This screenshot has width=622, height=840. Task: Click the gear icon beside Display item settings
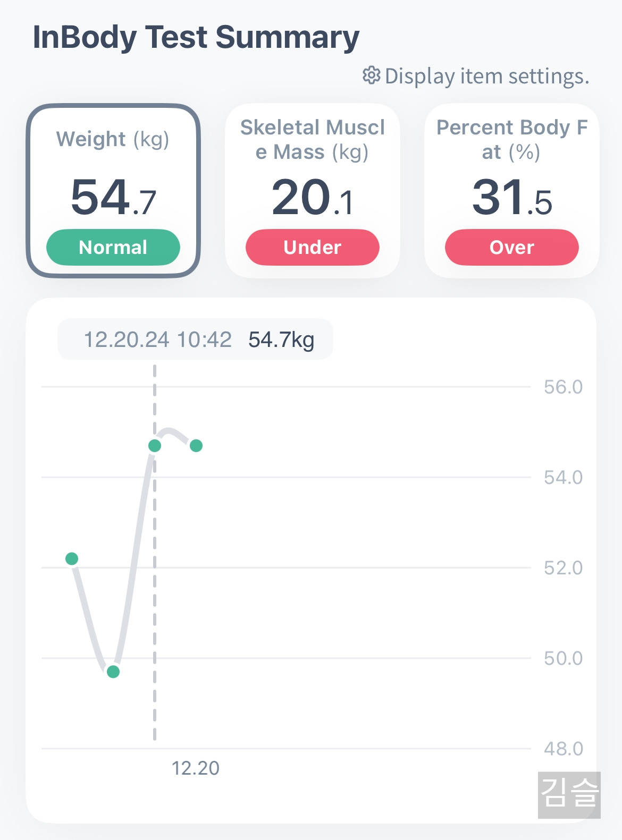tap(371, 75)
